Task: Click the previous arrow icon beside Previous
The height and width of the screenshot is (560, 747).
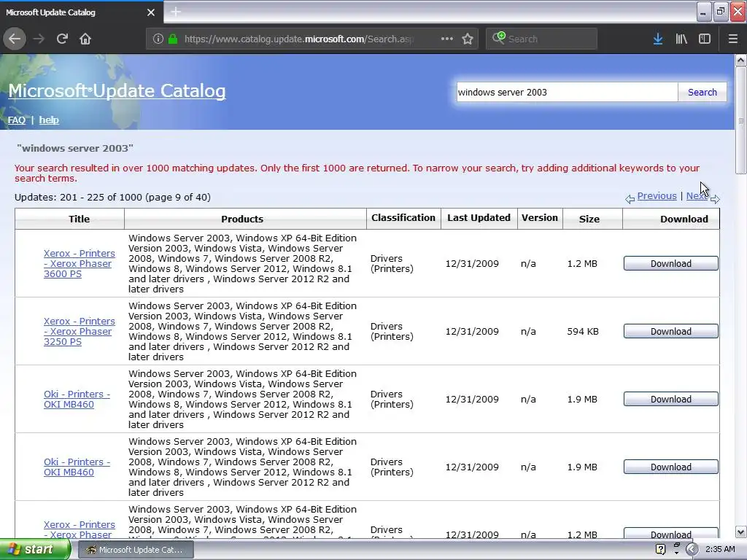Action: click(x=630, y=199)
